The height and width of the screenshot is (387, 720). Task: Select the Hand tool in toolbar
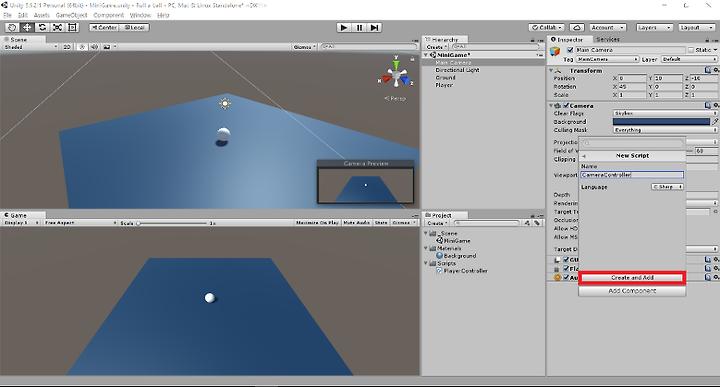tap(12, 28)
